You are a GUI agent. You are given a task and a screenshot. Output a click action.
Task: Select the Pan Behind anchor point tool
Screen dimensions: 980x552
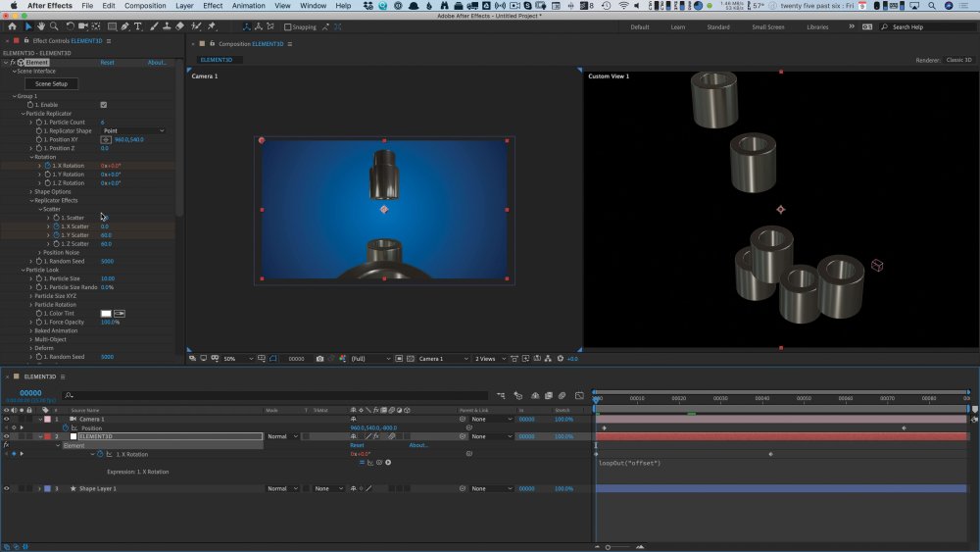click(96, 26)
